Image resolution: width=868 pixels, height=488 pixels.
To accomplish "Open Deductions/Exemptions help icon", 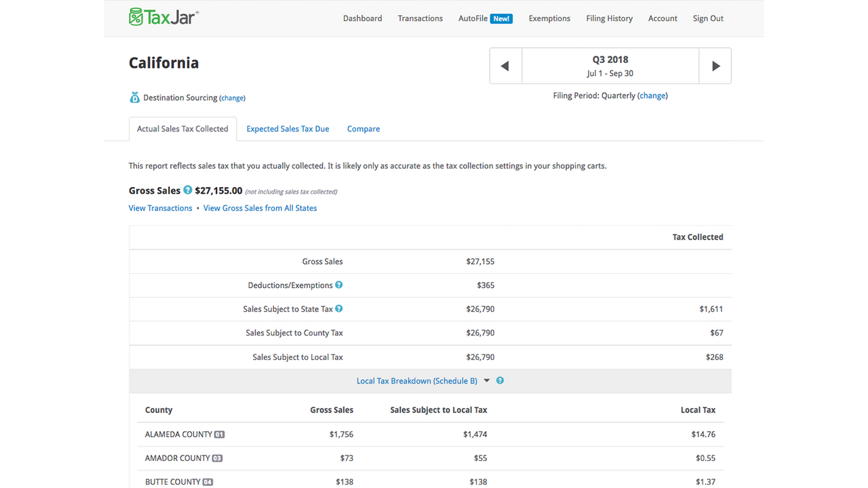I will pos(339,285).
